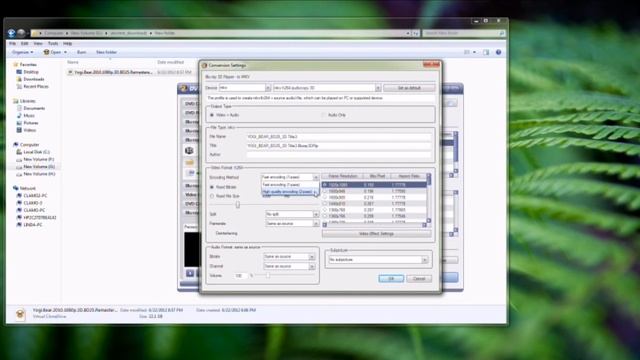The image size is (640, 360).
Task: Open the View menu in Explorer
Action: pyautogui.click(x=38, y=43)
